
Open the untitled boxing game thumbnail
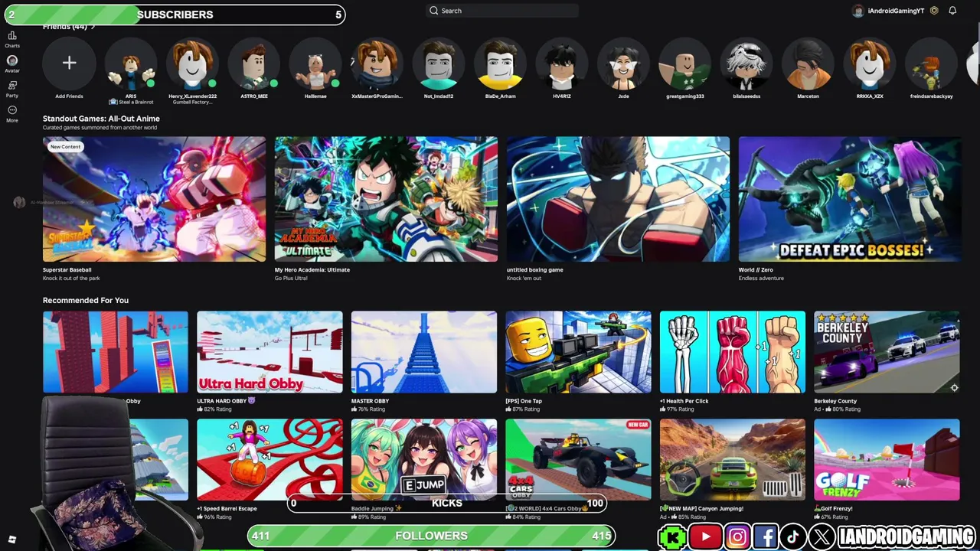coord(618,199)
